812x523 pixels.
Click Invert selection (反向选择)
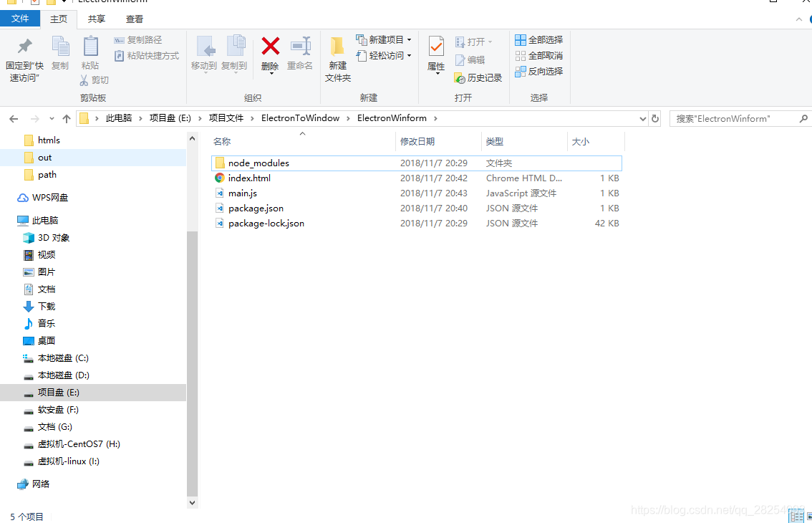point(539,71)
